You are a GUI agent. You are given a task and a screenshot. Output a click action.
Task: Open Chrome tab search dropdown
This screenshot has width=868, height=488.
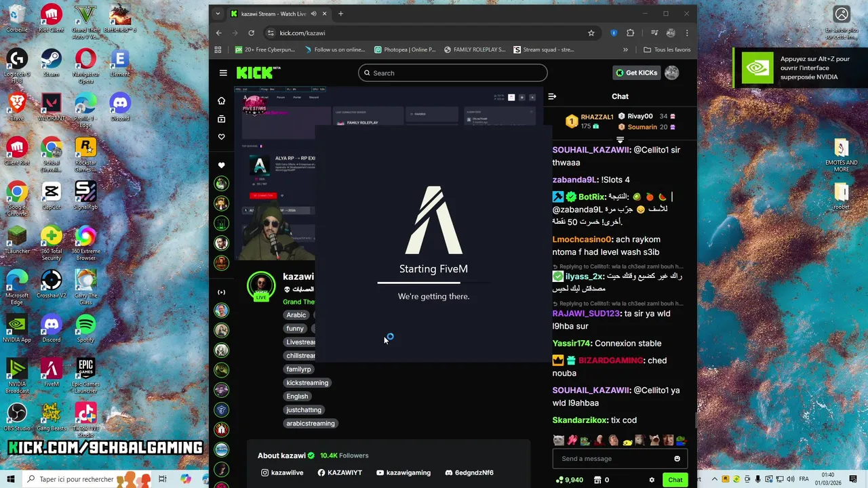pos(218,14)
